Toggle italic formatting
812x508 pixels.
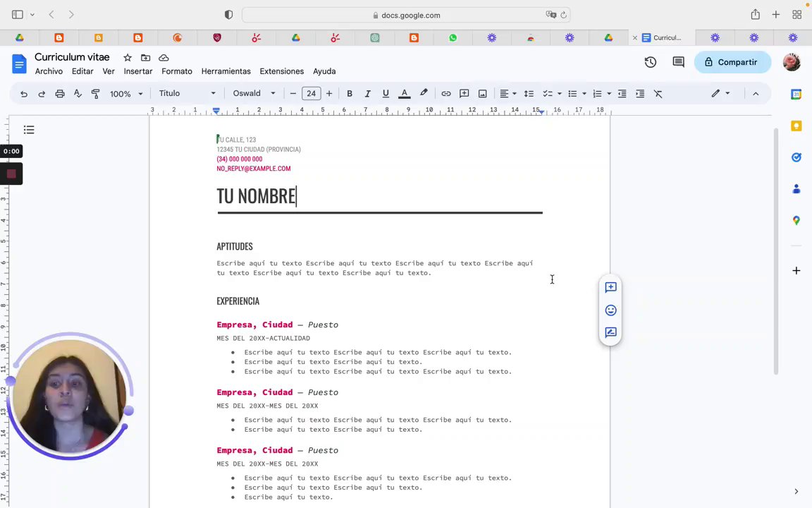(368, 94)
